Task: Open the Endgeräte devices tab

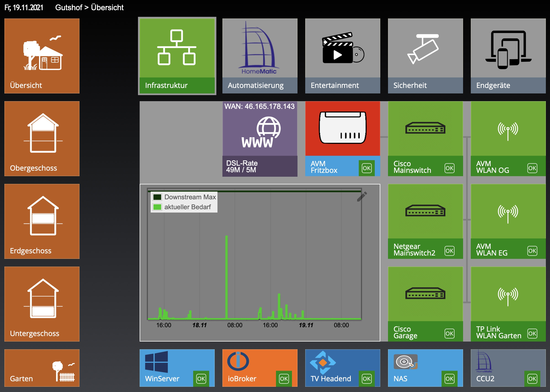Action: pyautogui.click(x=508, y=56)
